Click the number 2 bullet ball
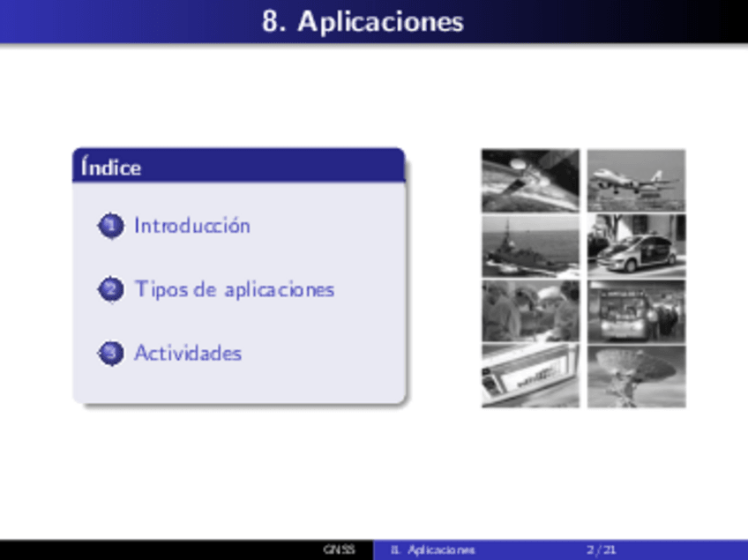Viewport: 748px width, 560px height. pos(110,289)
